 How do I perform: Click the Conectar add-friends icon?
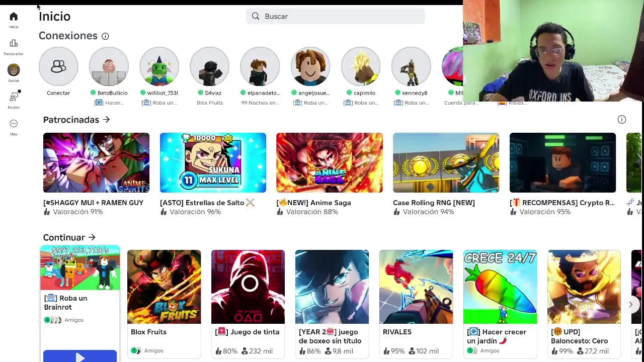(58, 66)
